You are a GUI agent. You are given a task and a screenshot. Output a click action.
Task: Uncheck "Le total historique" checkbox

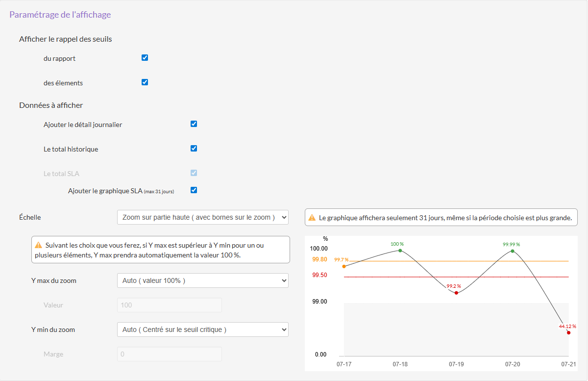click(x=194, y=149)
